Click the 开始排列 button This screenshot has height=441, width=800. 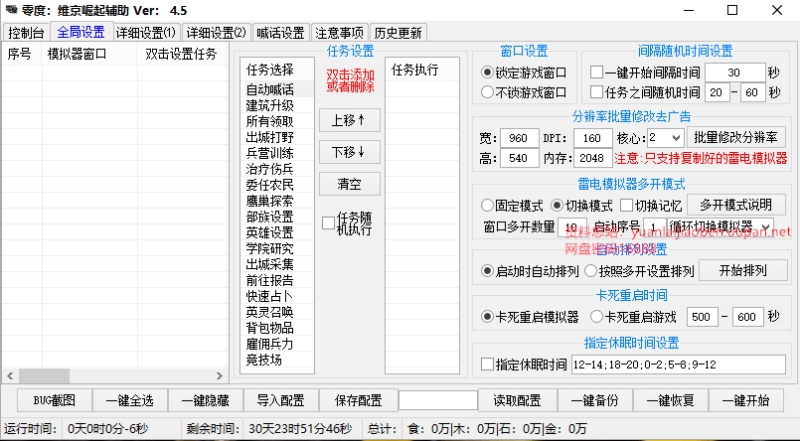(x=743, y=271)
